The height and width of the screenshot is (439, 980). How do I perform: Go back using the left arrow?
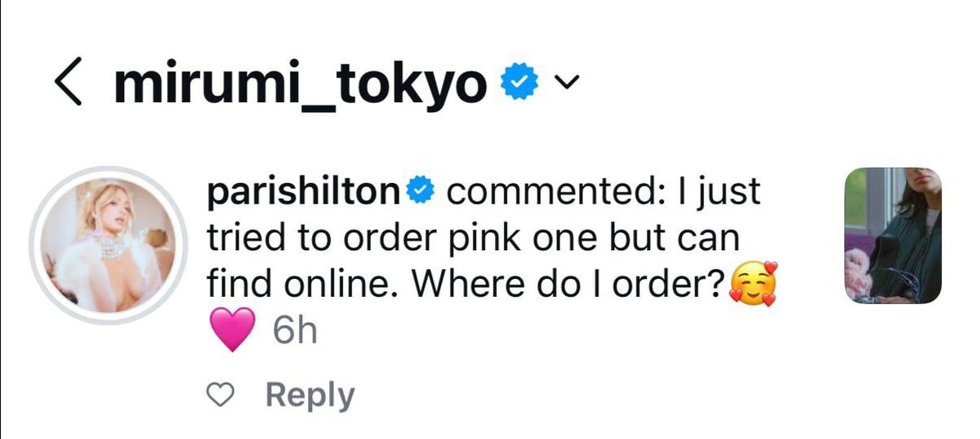(69, 83)
